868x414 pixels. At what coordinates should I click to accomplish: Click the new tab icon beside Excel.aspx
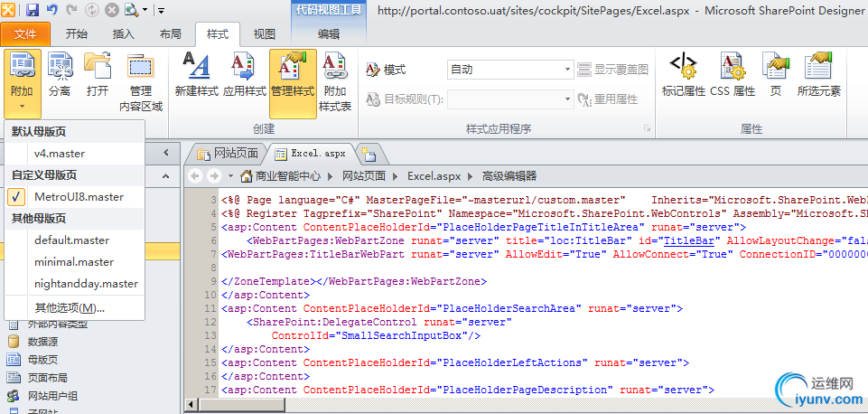tap(368, 154)
